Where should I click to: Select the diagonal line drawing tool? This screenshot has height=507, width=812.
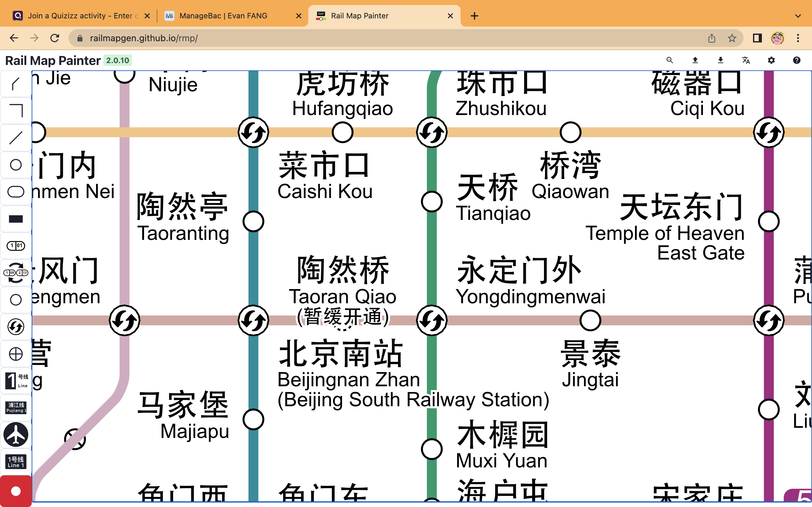click(x=16, y=138)
